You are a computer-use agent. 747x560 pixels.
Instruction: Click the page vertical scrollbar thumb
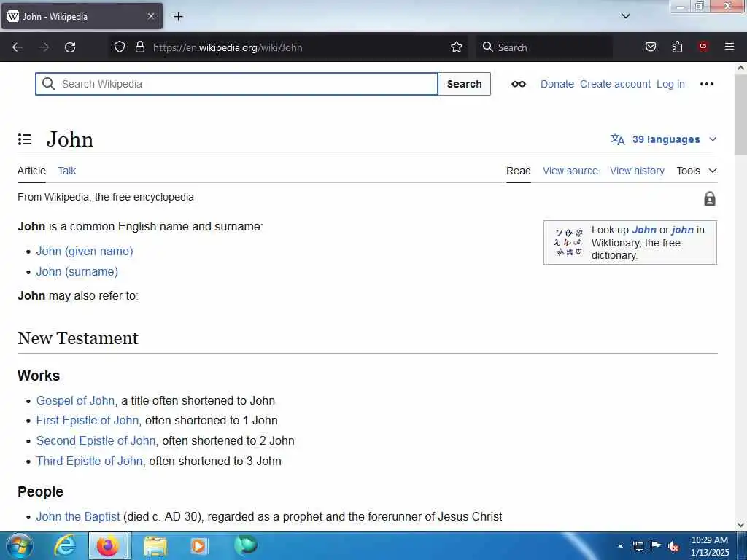pos(740,114)
